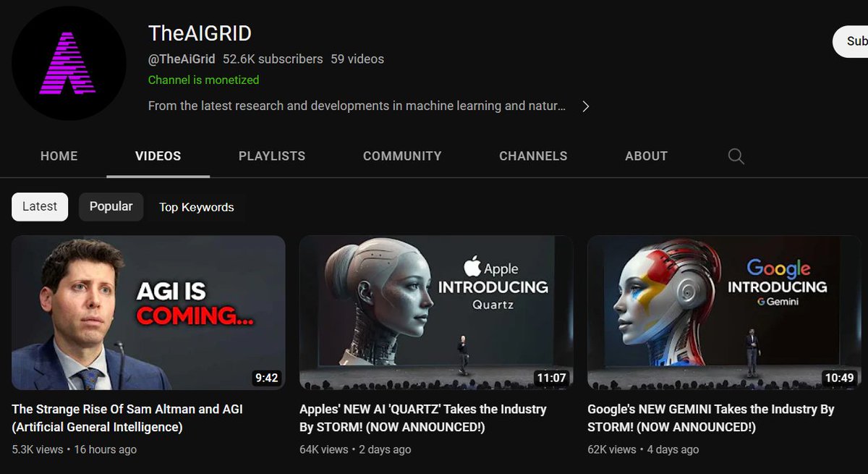Screen dimensions: 868x474
Task: Click the Google's NEW GEMINI video title
Action: 711,418
